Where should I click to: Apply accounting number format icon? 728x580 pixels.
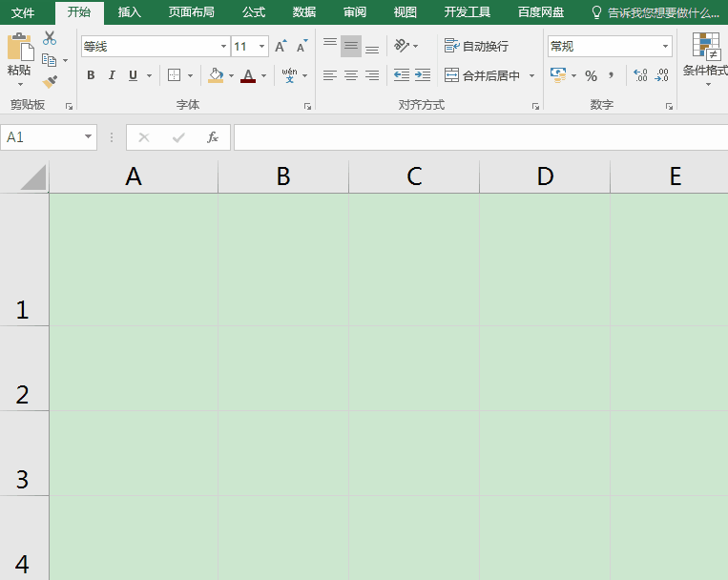pyautogui.click(x=558, y=74)
